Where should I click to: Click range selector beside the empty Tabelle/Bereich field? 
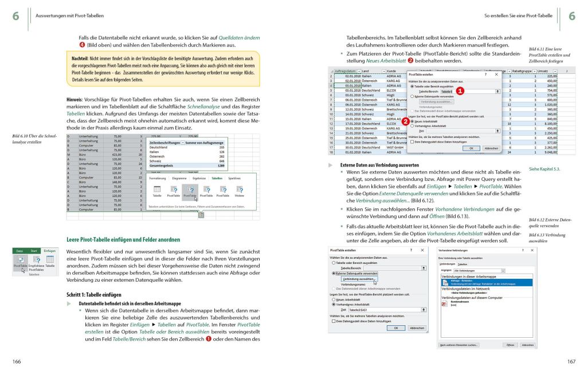[424, 269]
